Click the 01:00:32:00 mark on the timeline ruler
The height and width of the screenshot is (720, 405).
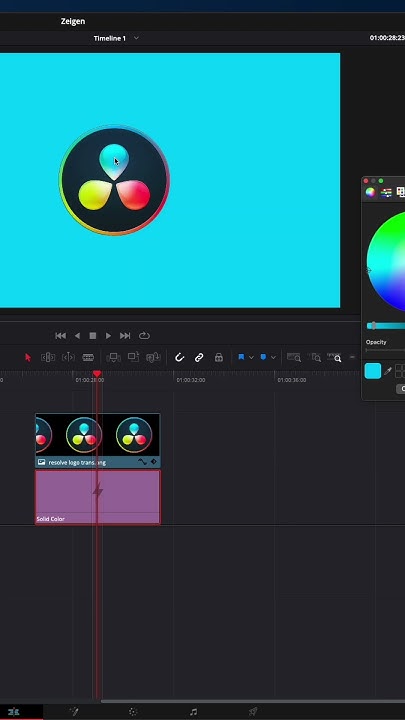coord(191,380)
